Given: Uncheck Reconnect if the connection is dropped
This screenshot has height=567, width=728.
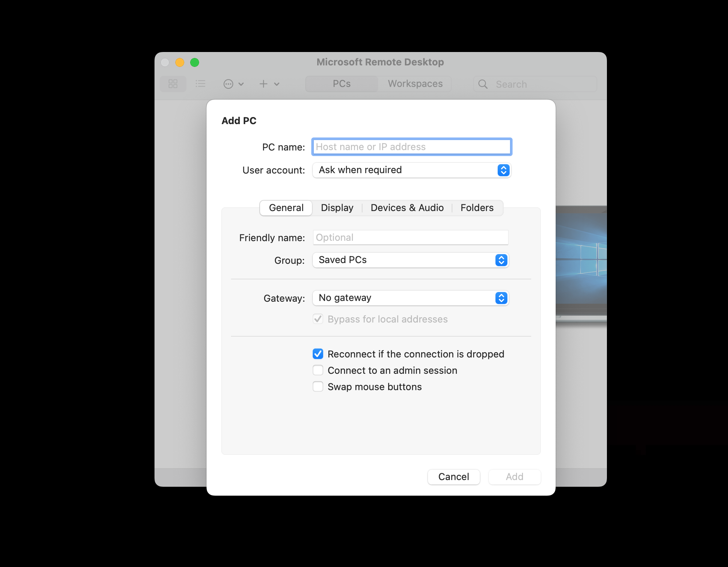Looking at the screenshot, I should tap(318, 354).
